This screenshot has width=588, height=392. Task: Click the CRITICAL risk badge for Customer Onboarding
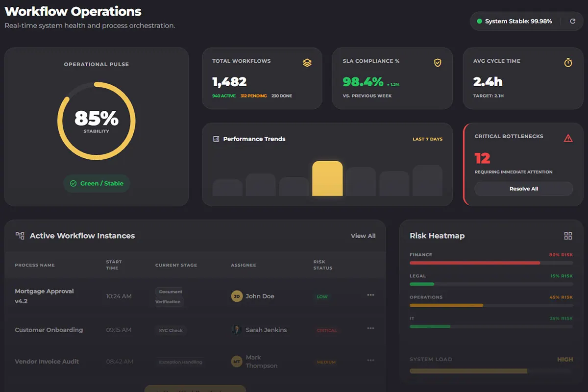[x=327, y=330]
